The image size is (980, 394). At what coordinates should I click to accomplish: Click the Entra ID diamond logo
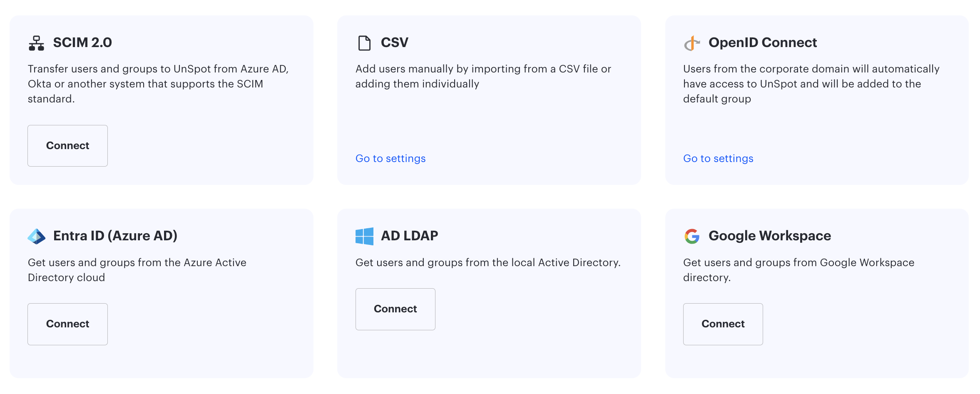[36, 236]
